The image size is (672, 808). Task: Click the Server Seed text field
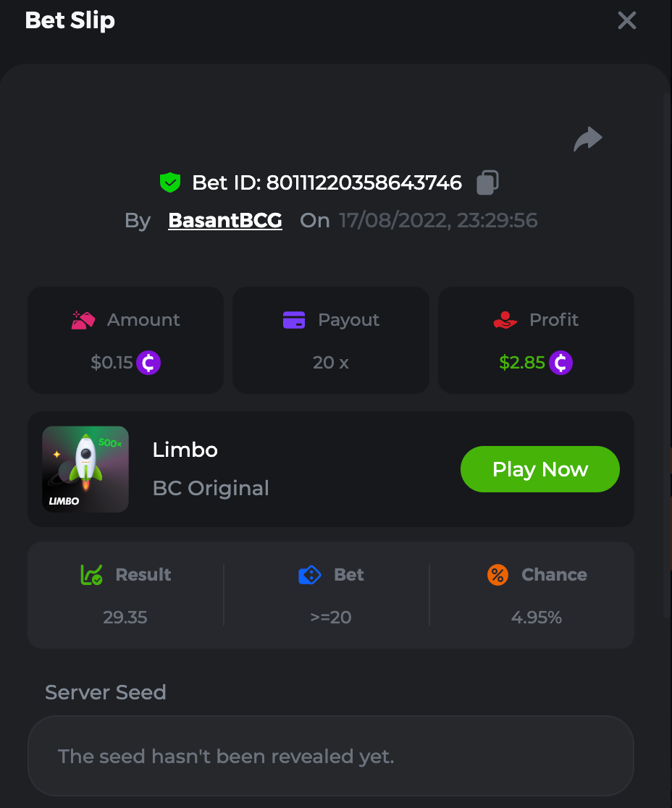tap(330, 757)
